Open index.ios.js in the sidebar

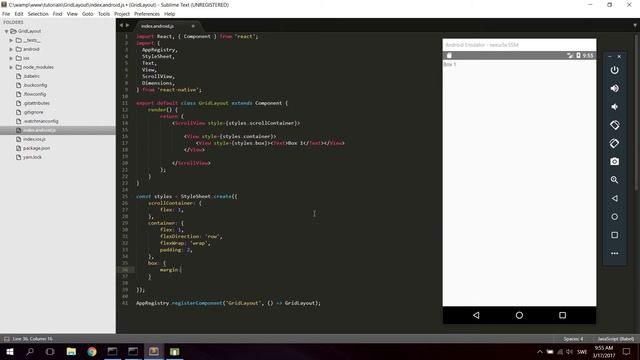click(x=34, y=139)
